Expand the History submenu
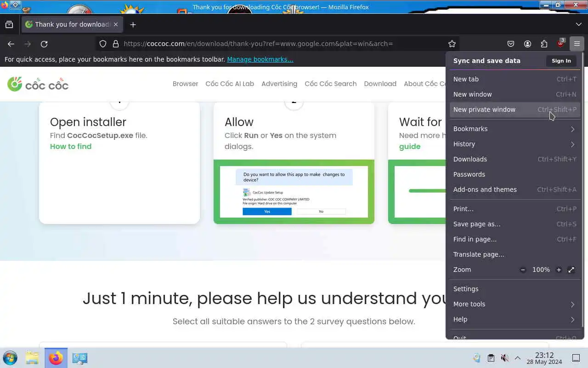The height and width of the screenshot is (368, 588). 514,144
